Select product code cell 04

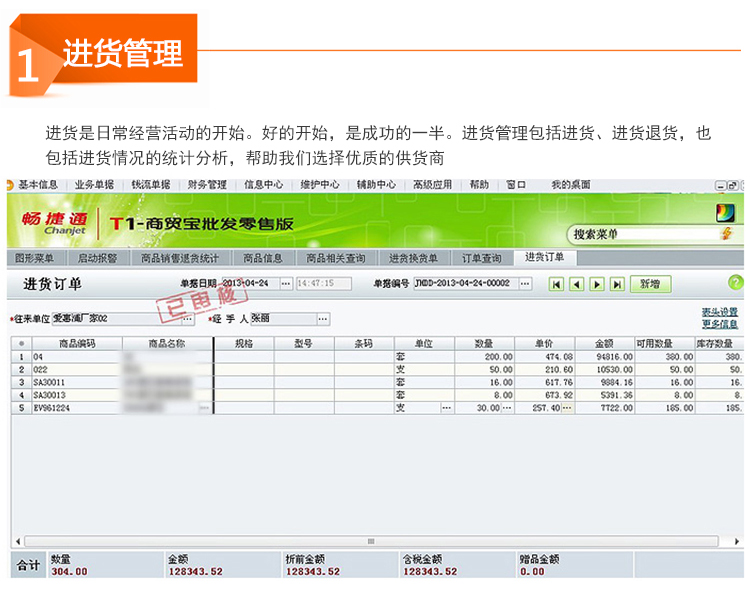point(77,357)
